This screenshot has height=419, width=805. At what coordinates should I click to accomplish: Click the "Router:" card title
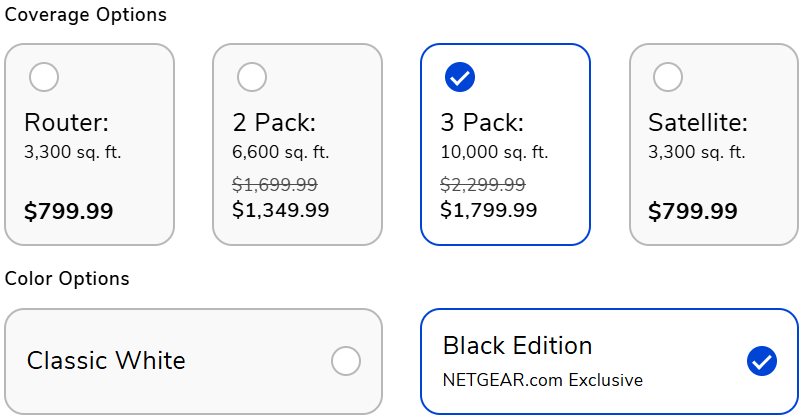point(66,123)
